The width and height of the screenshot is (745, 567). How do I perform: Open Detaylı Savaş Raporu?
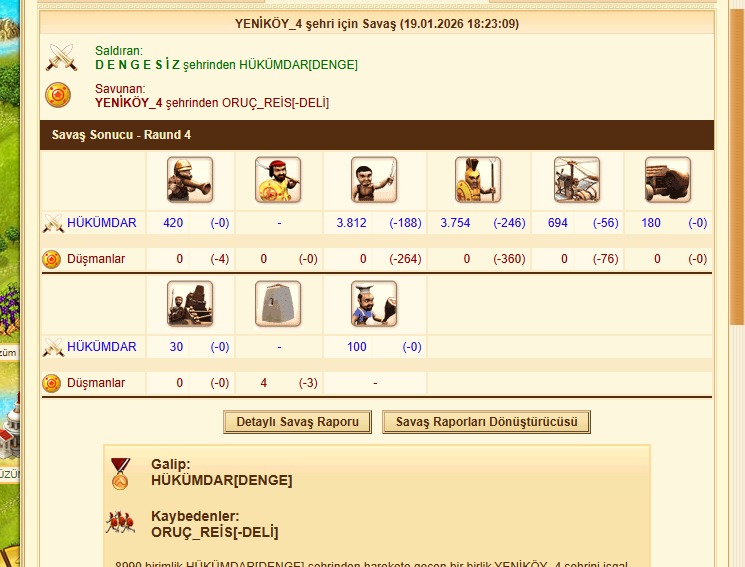[x=297, y=422]
